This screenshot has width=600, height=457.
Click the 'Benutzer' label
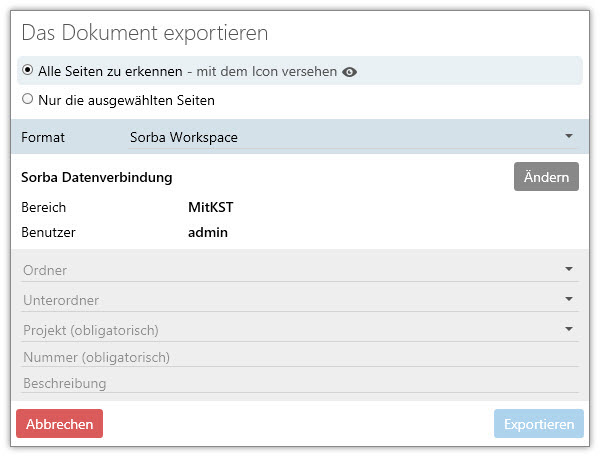pyautogui.click(x=49, y=232)
